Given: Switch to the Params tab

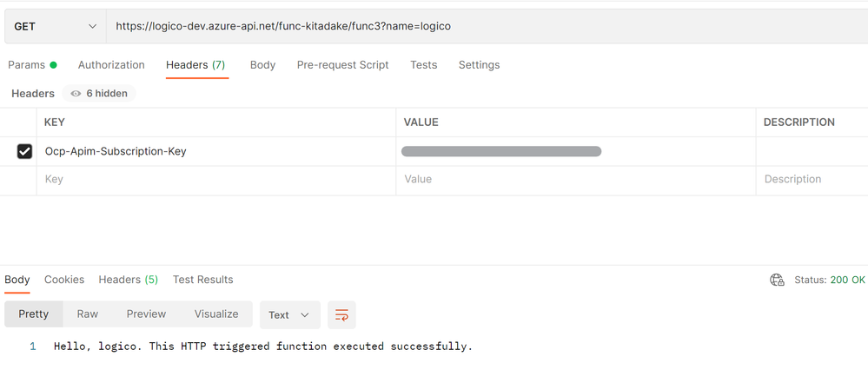Looking at the screenshot, I should coord(32,65).
